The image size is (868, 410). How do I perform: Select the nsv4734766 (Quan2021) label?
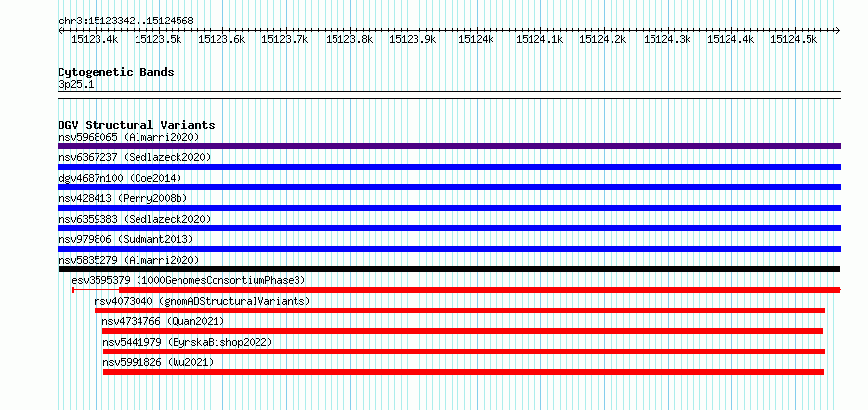click(163, 321)
